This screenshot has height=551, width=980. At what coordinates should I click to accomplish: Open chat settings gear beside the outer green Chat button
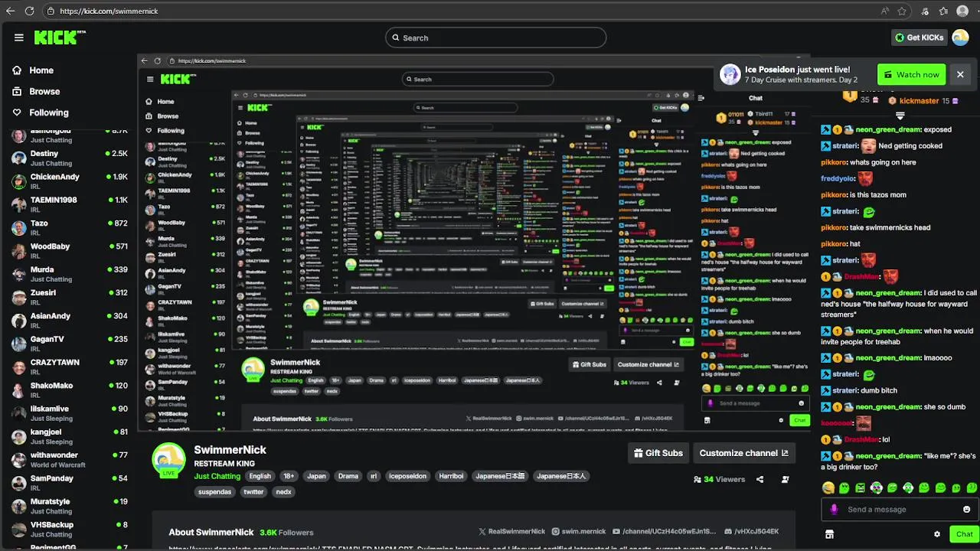(x=936, y=534)
